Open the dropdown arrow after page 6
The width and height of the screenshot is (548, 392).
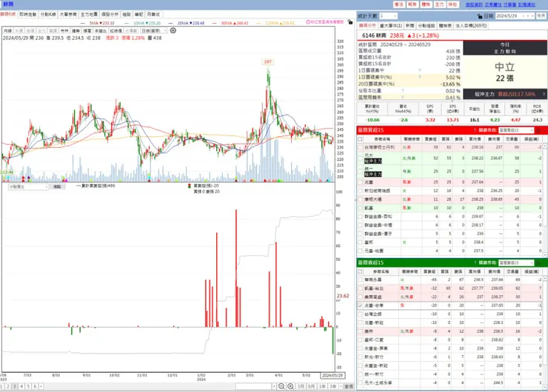[x=41, y=386]
